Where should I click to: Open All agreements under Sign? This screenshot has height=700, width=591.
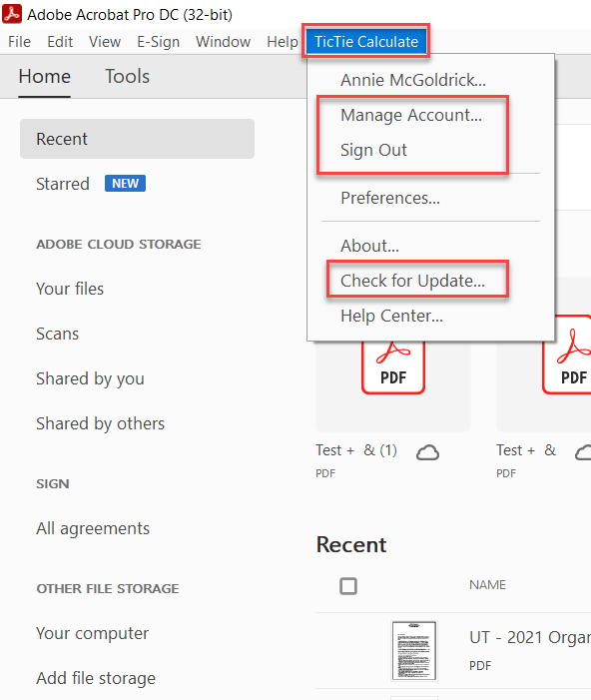pyautogui.click(x=93, y=528)
